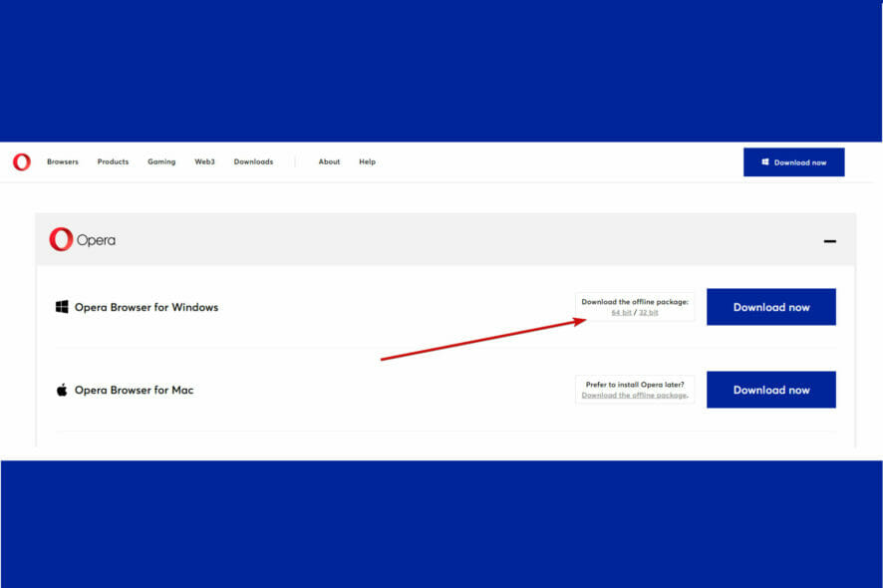
Task: Collapse the Opera section with the minus icon
Action: 829,241
